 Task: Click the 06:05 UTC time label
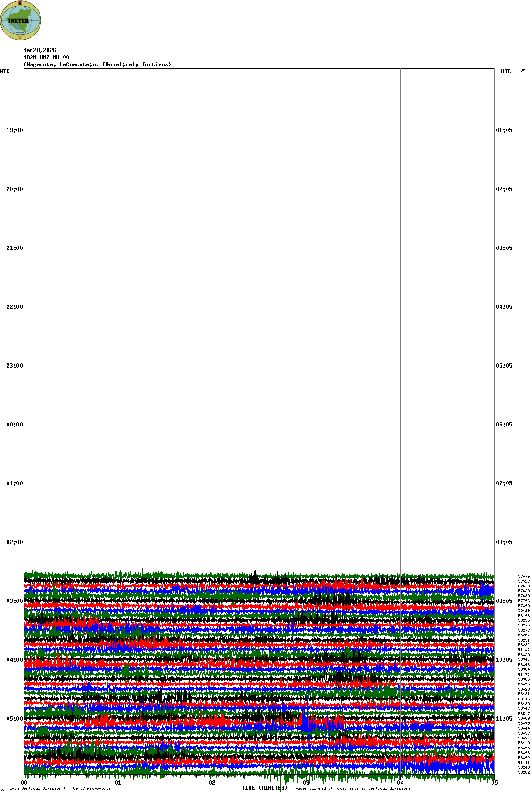point(504,425)
